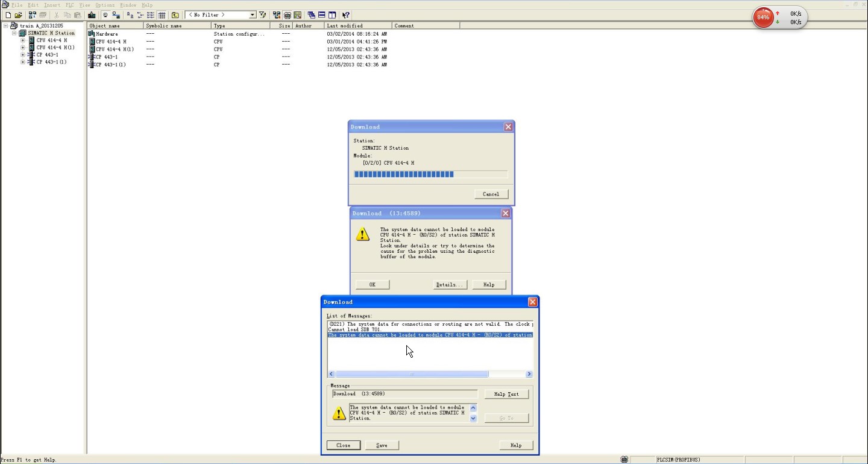Click the Up One Level folder icon
This screenshot has height=464, width=868.
point(175,15)
